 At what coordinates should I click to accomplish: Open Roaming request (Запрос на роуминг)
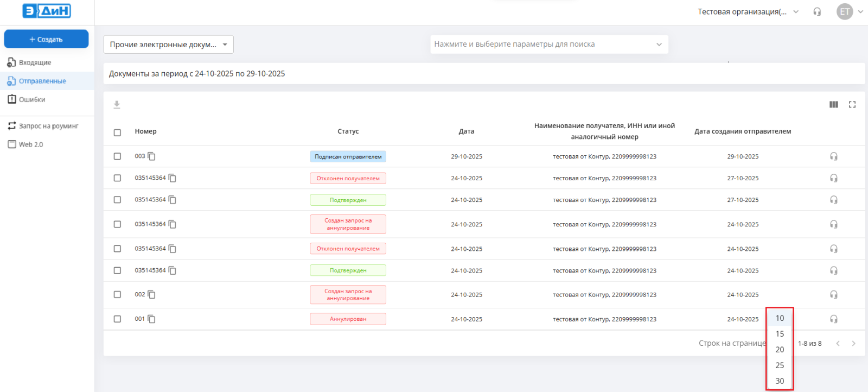[x=48, y=126]
